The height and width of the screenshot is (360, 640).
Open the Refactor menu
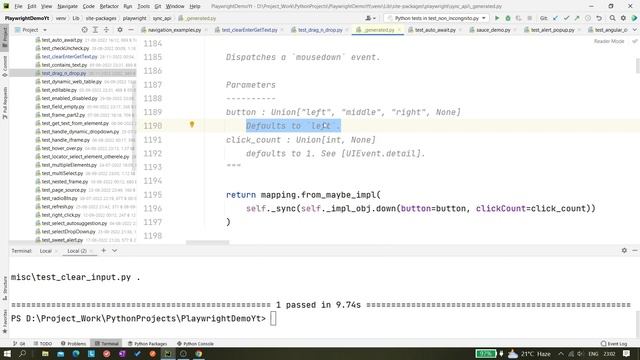pos(109,7)
